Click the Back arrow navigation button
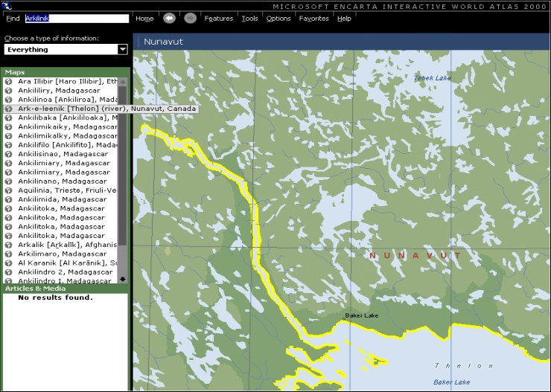This screenshot has height=392, width=551. pyautogui.click(x=169, y=18)
